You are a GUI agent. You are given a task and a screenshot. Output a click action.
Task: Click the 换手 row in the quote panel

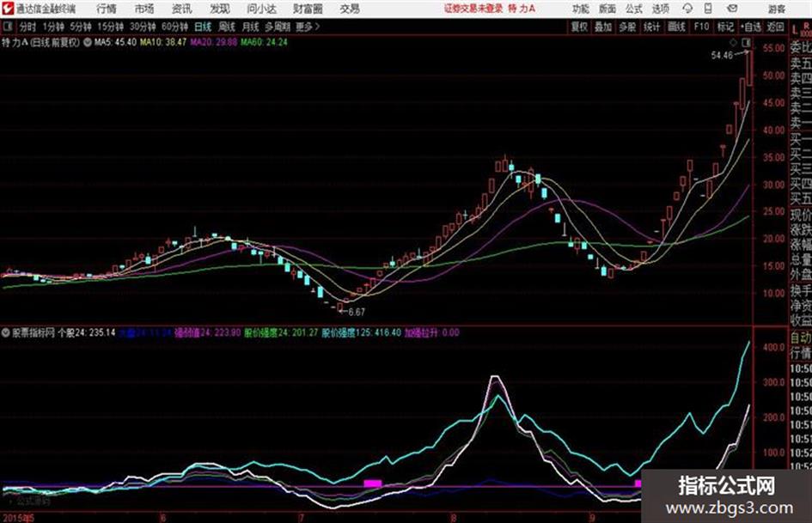coord(801,290)
